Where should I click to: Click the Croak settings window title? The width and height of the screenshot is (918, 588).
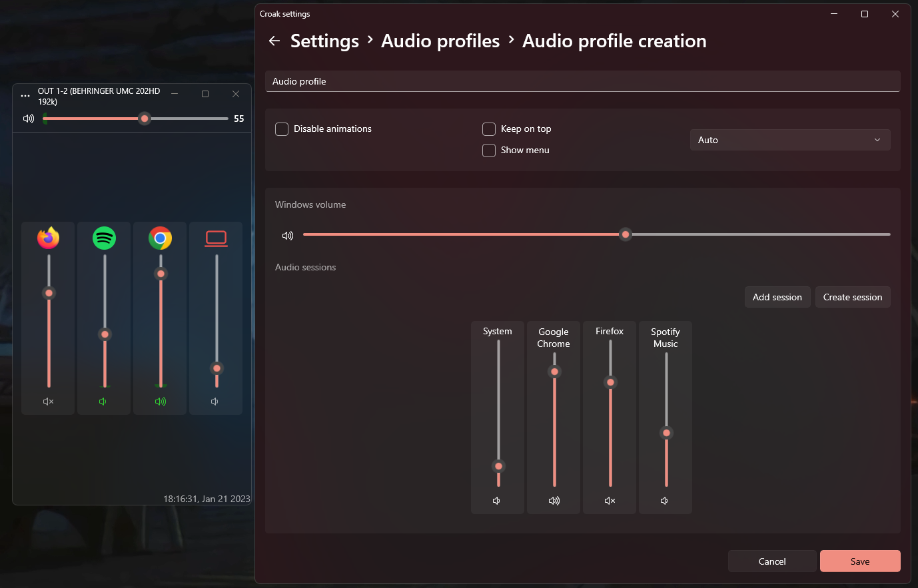[285, 14]
